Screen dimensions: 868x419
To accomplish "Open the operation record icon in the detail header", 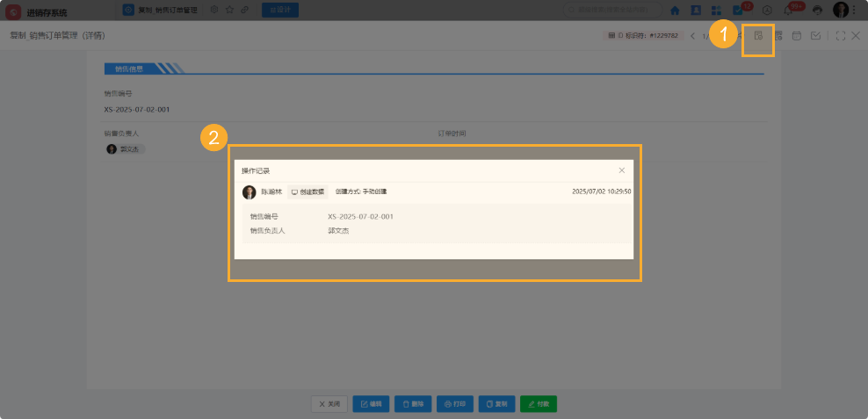I will pos(758,36).
